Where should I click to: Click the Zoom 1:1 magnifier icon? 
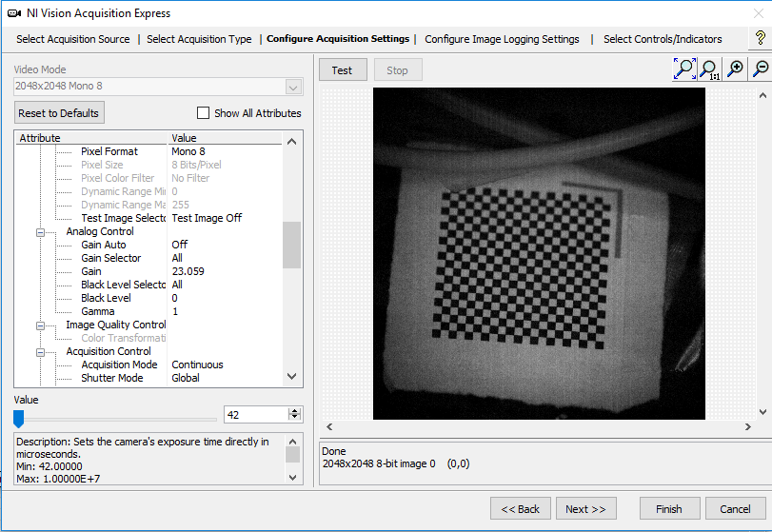(709, 69)
